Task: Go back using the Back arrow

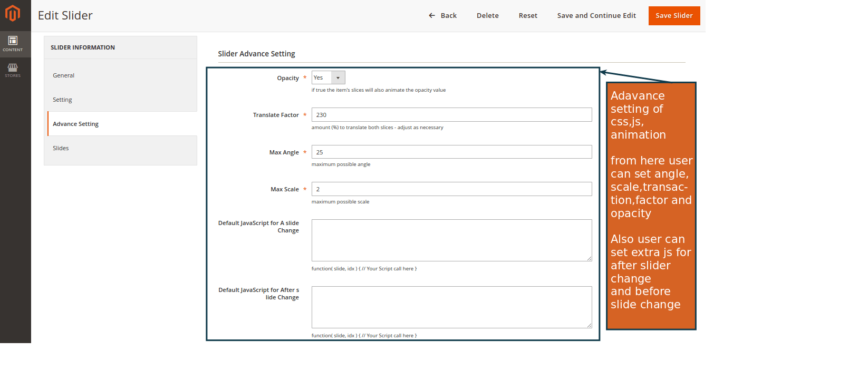Action: (x=442, y=16)
